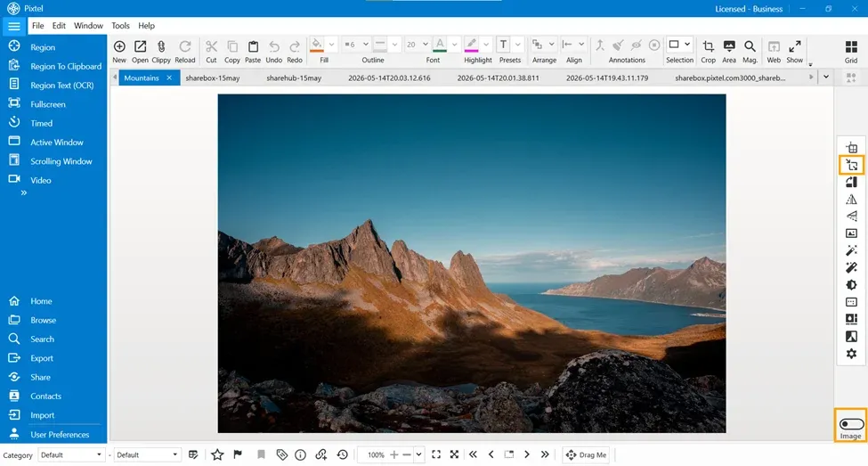Click the Area tool icon
Image resolution: width=868 pixels, height=466 pixels.
tap(729, 46)
